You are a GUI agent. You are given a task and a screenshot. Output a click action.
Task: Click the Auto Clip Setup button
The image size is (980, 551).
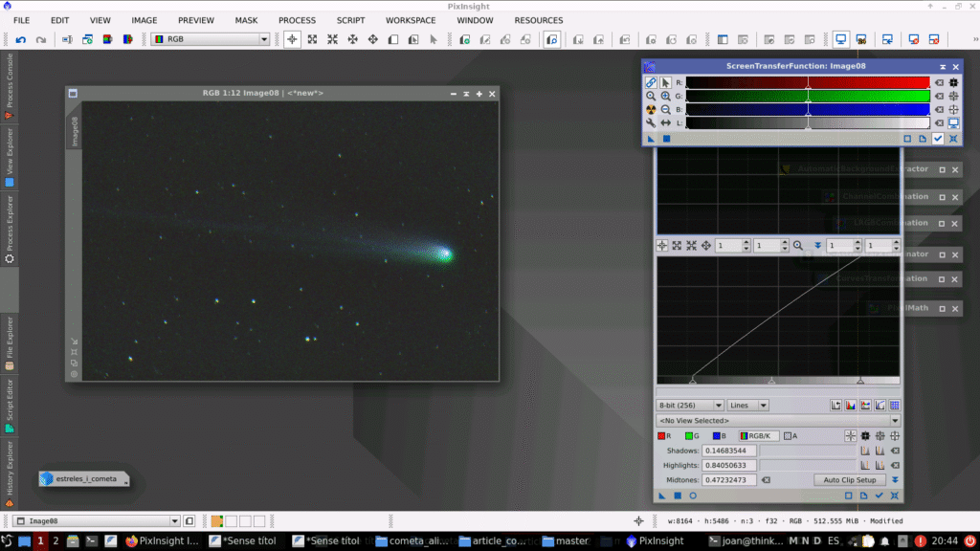point(850,480)
